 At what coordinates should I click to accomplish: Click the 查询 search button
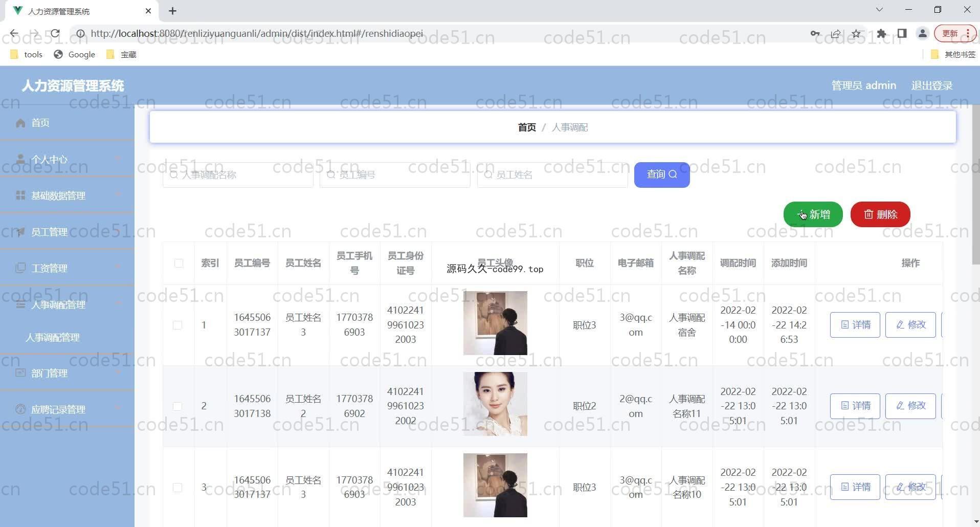[662, 175]
